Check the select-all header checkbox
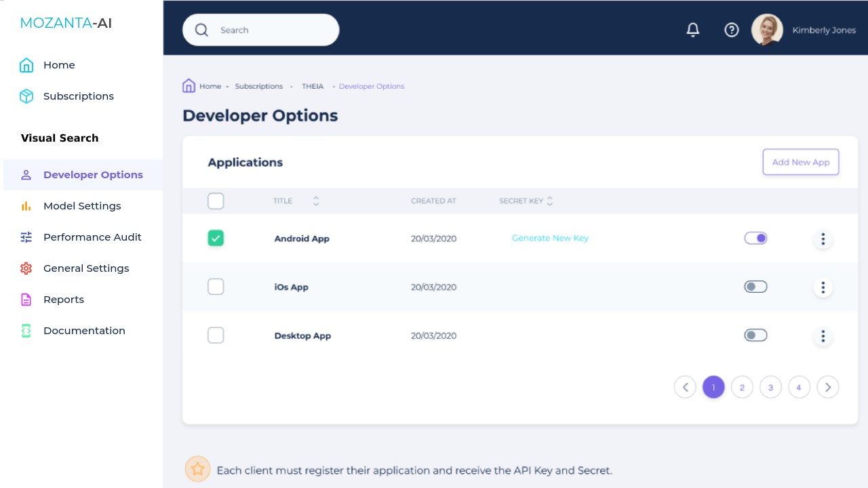868x488 pixels. 216,201
